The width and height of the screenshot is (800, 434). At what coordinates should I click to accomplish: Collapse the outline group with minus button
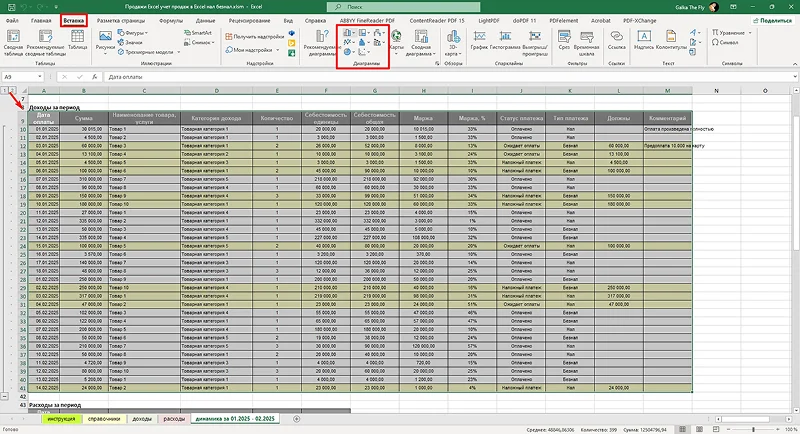click(4, 396)
